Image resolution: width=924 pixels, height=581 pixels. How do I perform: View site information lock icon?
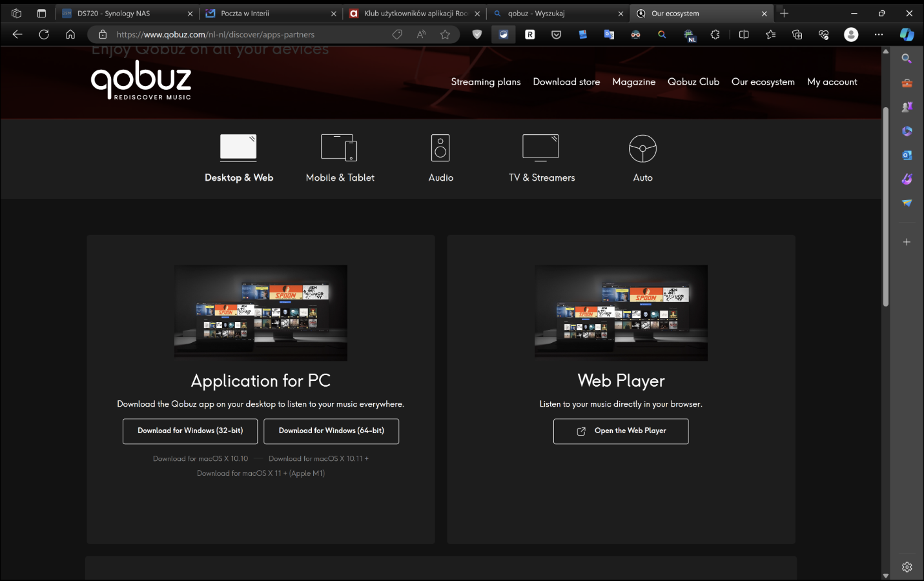(x=103, y=35)
